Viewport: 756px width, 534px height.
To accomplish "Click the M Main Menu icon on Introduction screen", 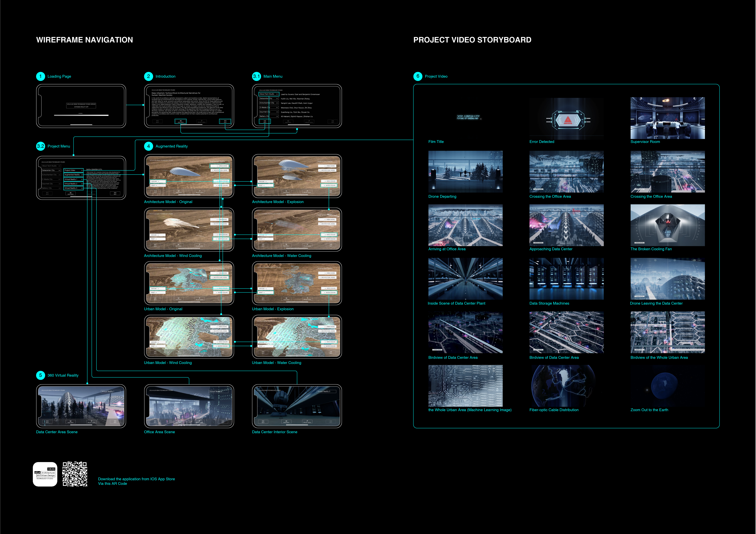I will click(x=181, y=122).
